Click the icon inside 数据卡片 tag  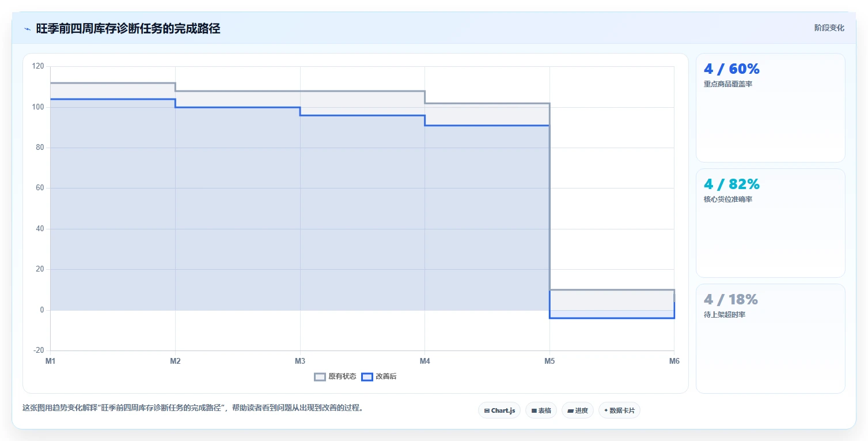pos(606,411)
